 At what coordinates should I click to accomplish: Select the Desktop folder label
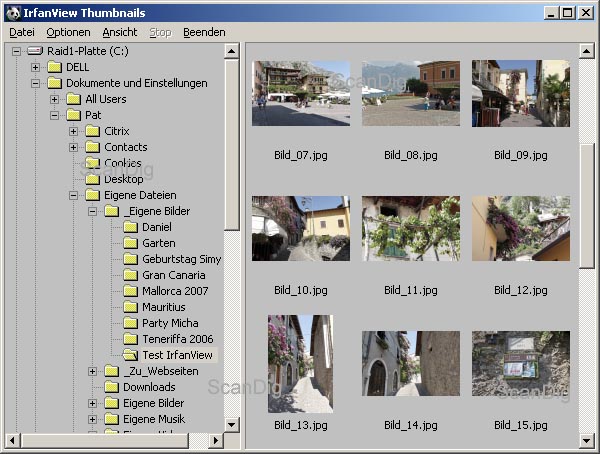(124, 180)
